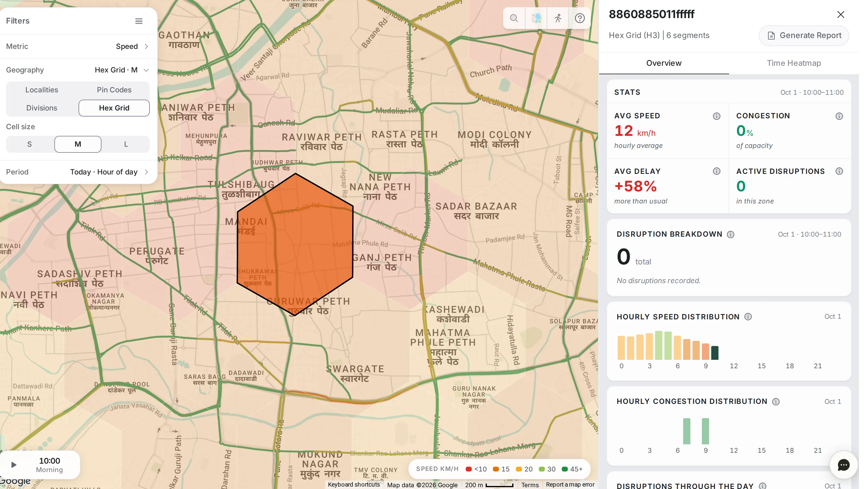
Task: Click the 200 m map scale control
Action: pyautogui.click(x=489, y=485)
